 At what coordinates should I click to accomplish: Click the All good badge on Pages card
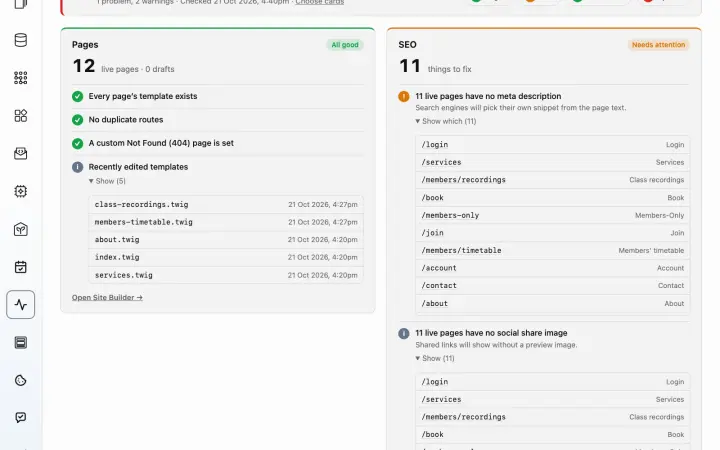point(345,45)
